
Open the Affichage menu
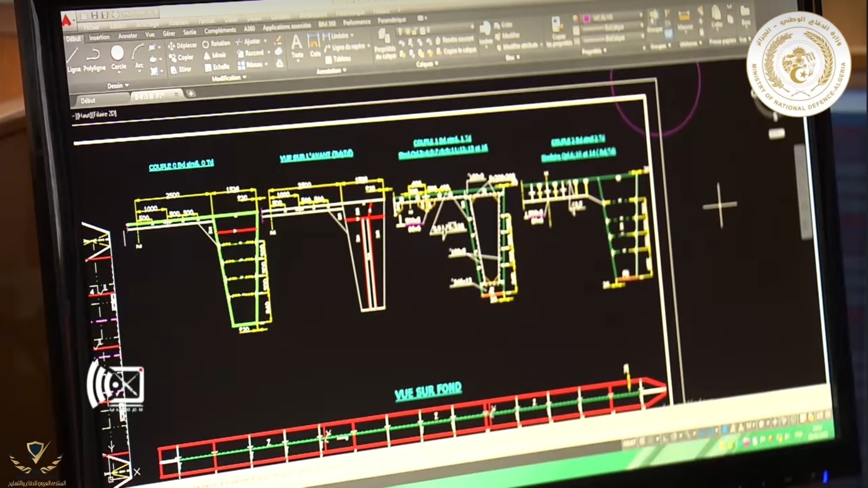147,24
